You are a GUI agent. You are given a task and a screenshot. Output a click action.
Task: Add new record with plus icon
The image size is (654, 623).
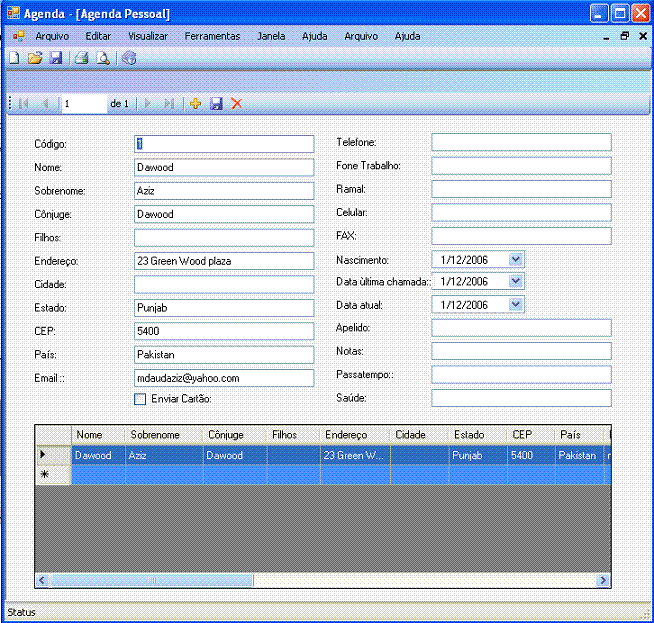coord(195,103)
